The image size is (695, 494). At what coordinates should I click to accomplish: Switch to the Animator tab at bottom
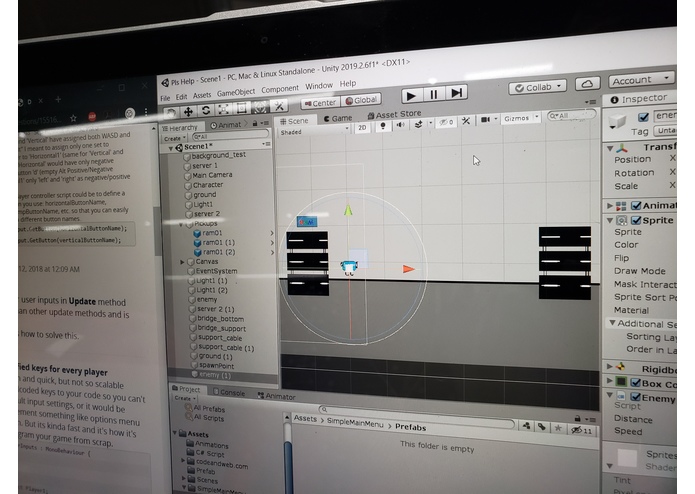point(276,397)
